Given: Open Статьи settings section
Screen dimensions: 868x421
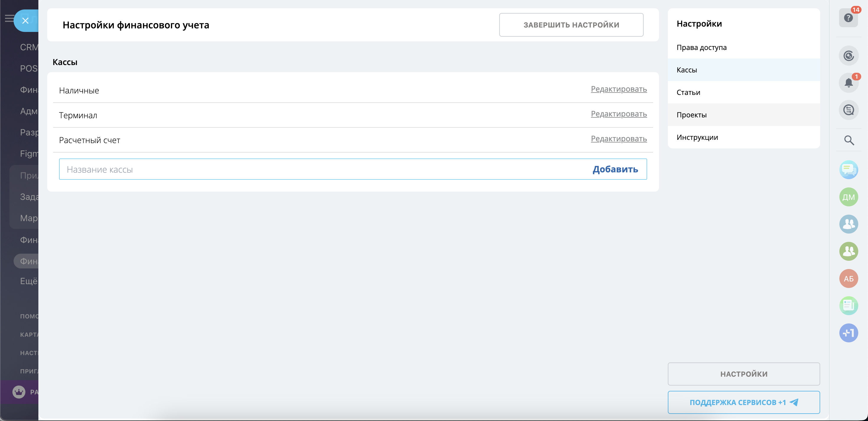Looking at the screenshot, I should [x=688, y=93].
